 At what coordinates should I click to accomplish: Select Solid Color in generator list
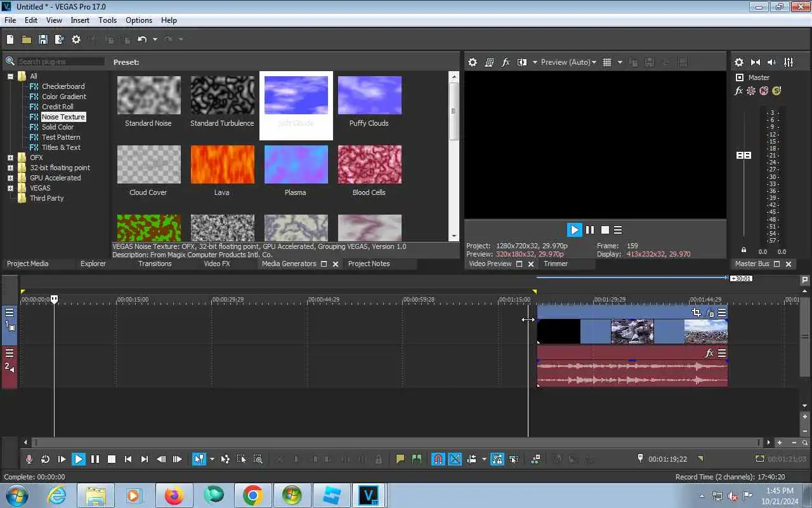(58, 127)
